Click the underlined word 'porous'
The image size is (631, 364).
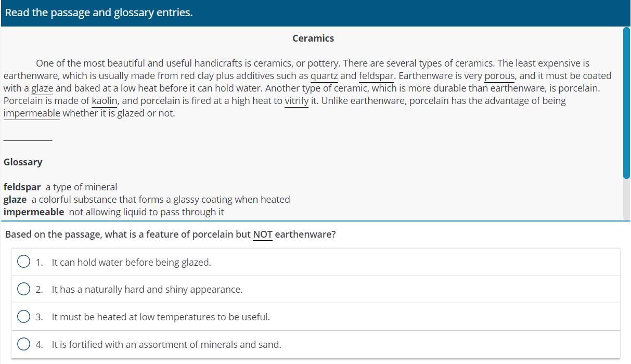click(499, 76)
